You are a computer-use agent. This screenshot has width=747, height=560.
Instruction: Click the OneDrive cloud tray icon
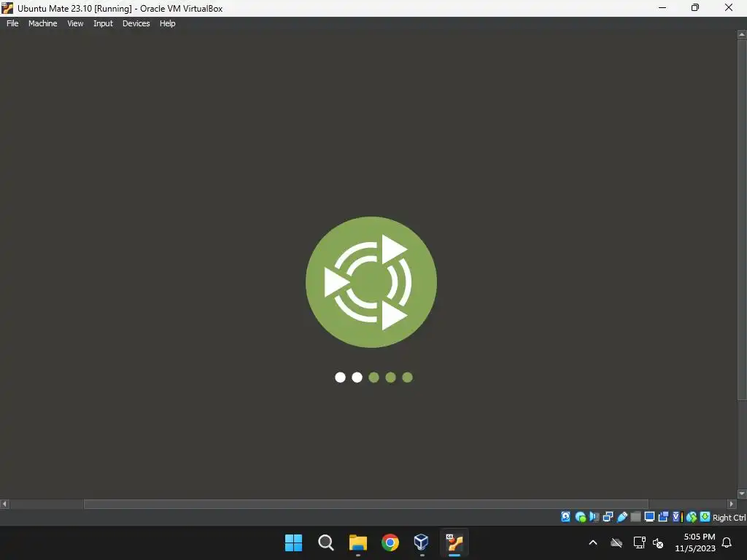point(616,542)
